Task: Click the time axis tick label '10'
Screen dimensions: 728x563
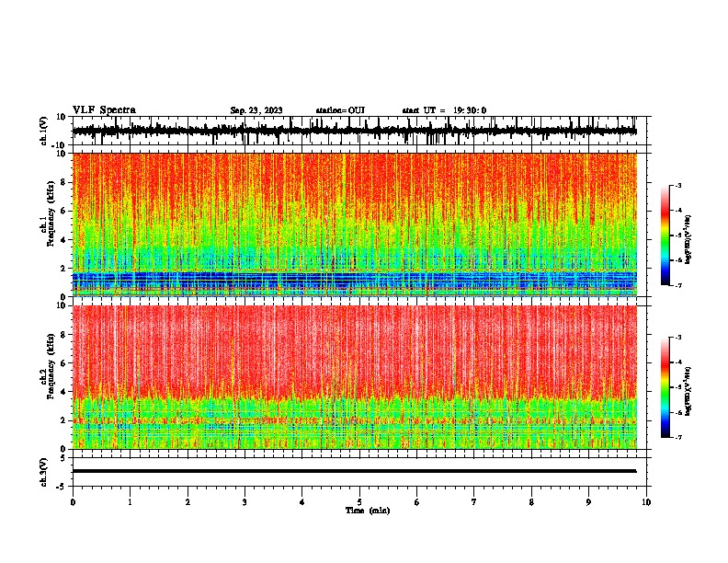Action: pos(646,502)
